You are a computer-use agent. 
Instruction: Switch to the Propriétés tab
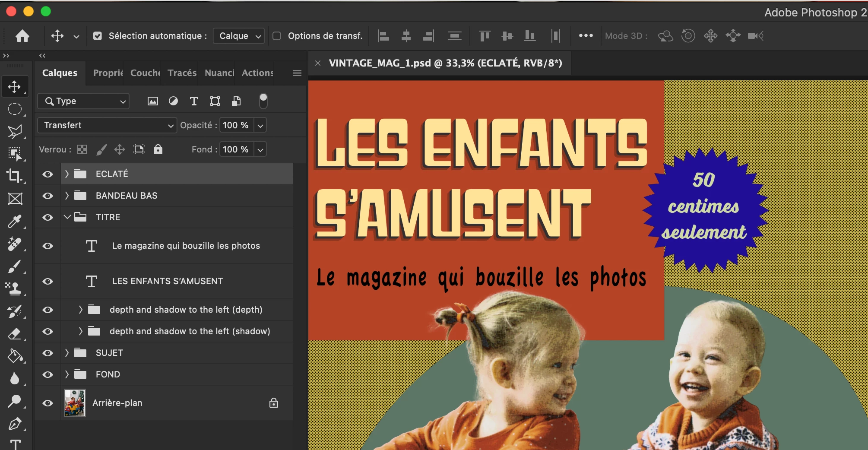tap(108, 73)
